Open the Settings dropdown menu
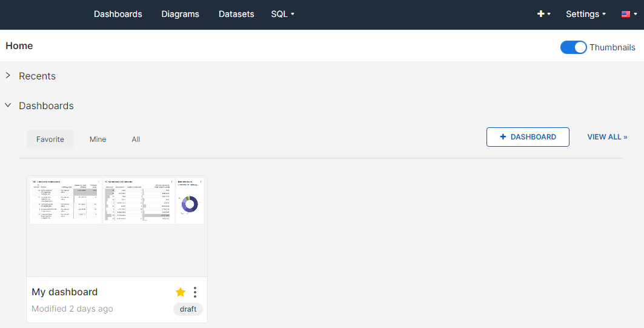This screenshot has height=328, width=644. tap(585, 14)
